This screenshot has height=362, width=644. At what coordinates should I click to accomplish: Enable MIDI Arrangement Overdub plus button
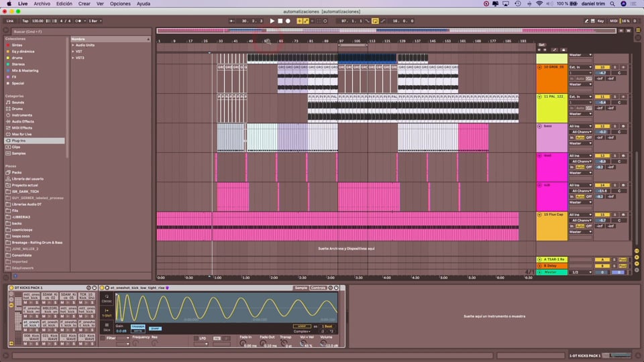299,21
